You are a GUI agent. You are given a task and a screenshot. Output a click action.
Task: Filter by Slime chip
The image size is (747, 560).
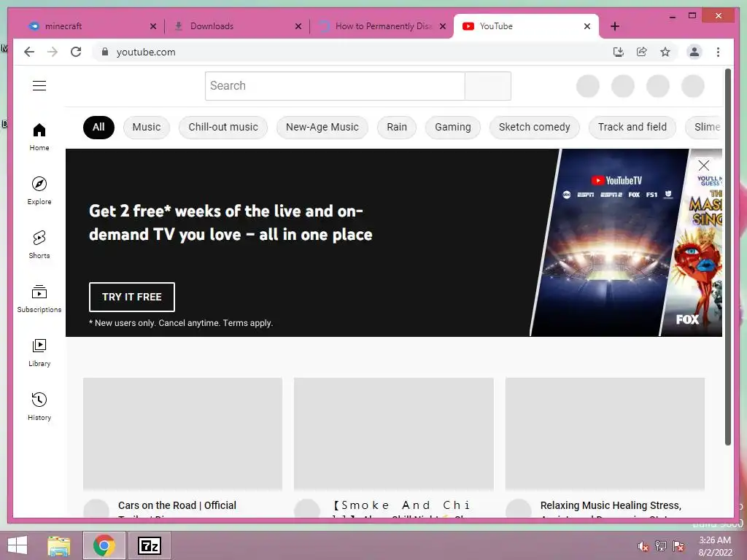[704, 127]
